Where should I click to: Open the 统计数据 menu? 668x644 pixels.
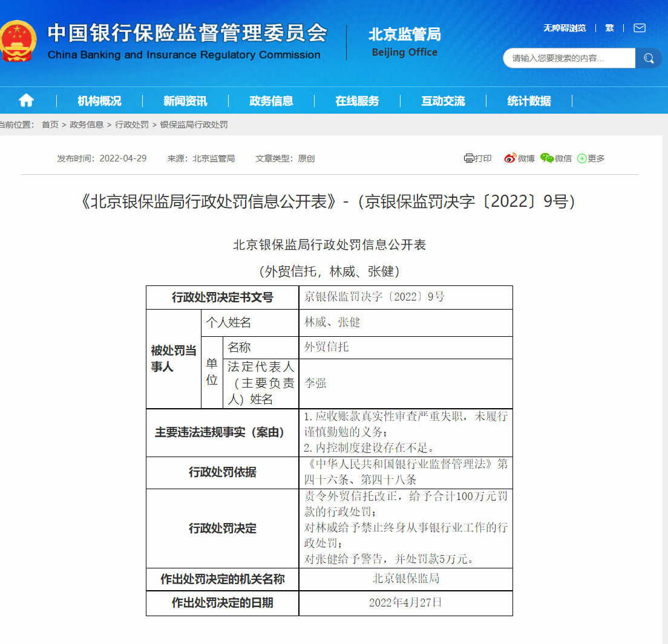pos(529,101)
